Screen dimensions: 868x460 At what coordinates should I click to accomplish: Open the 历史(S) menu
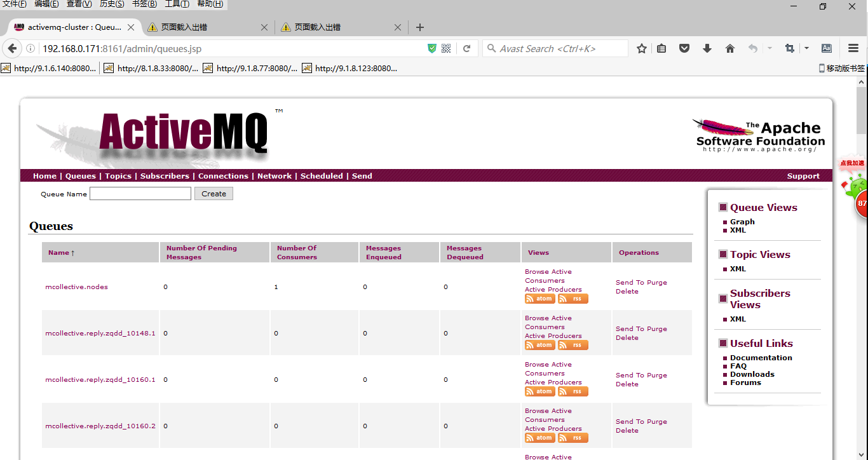[112, 4]
